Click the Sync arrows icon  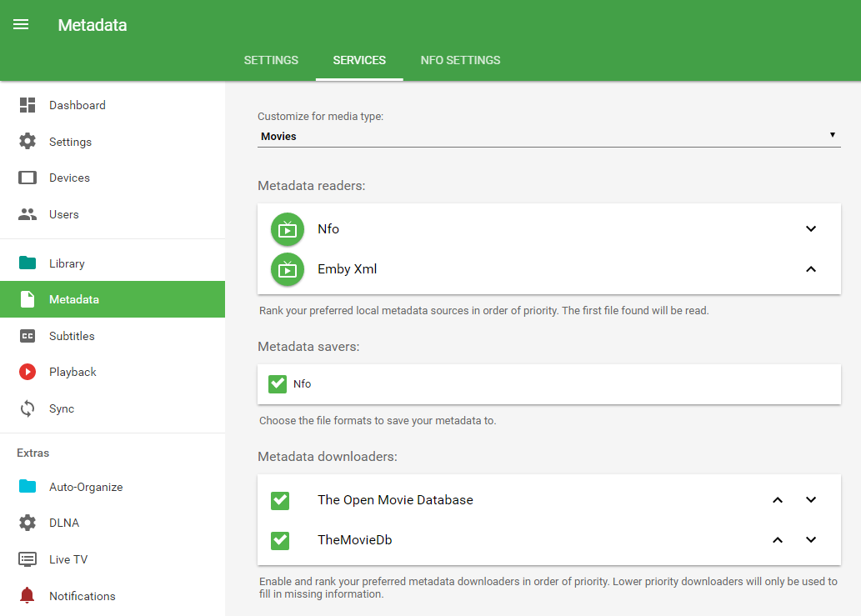(x=28, y=408)
